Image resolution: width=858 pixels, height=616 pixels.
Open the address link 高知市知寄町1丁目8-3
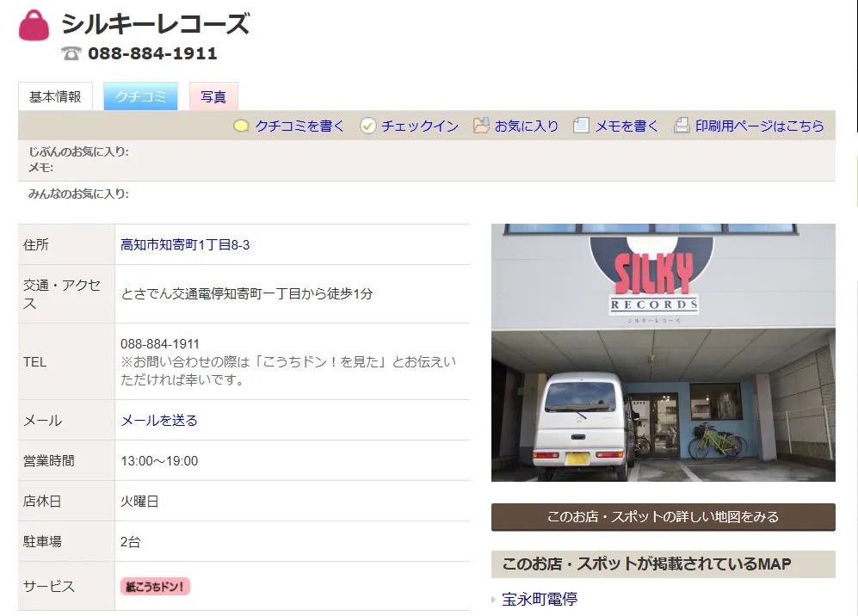coord(185,245)
